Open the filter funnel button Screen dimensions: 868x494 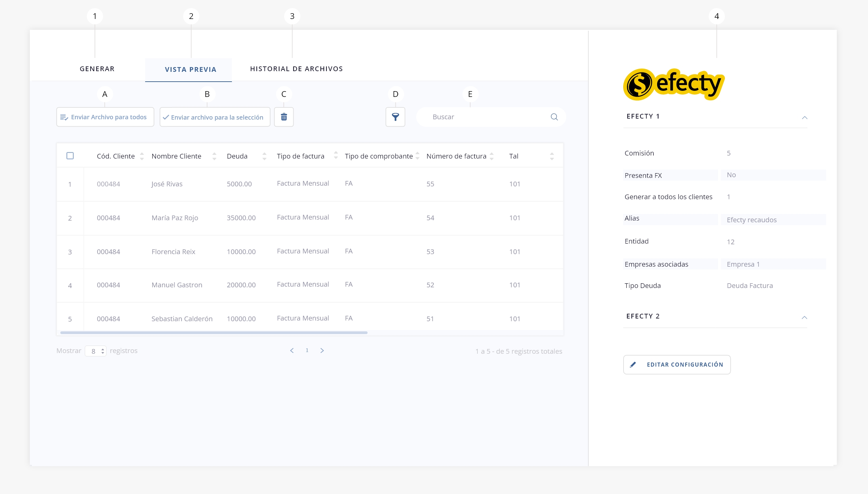(395, 117)
